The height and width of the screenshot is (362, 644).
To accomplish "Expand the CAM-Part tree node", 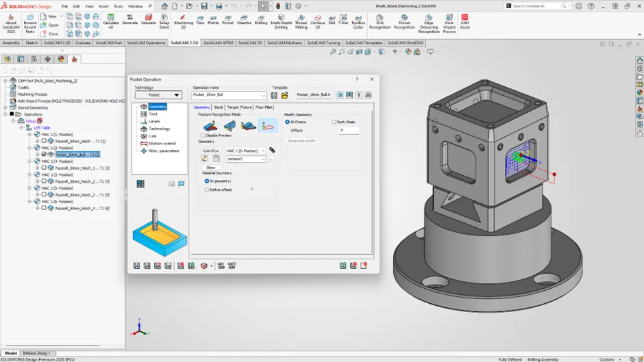I will [5, 81].
